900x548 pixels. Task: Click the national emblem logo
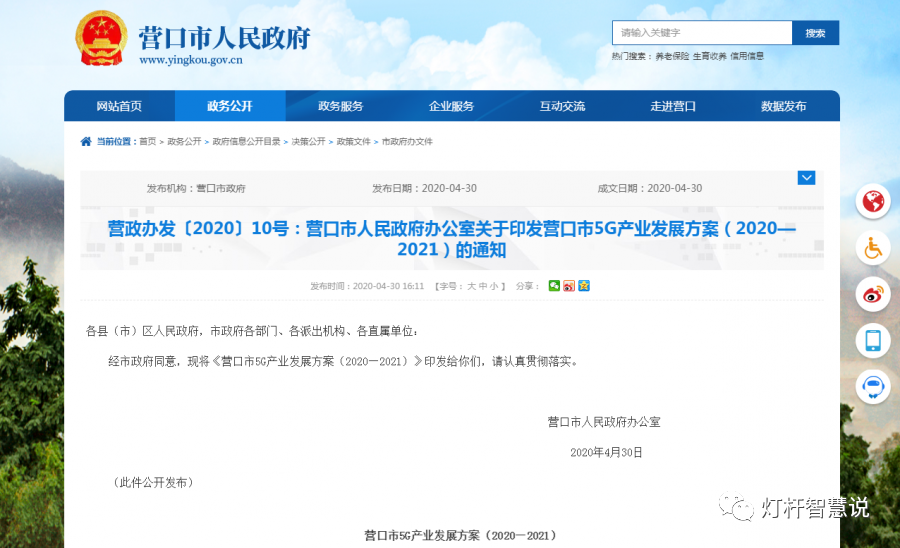coord(101,38)
